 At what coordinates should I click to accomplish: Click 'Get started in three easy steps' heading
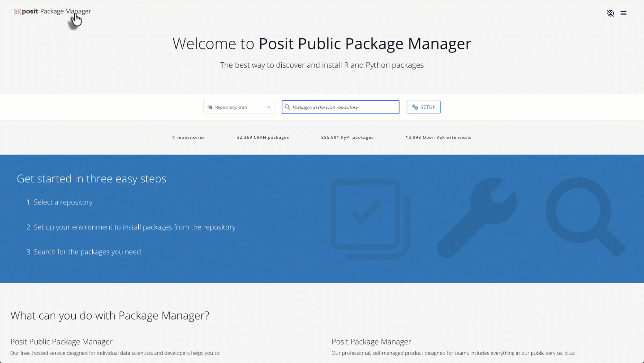pyautogui.click(x=91, y=178)
